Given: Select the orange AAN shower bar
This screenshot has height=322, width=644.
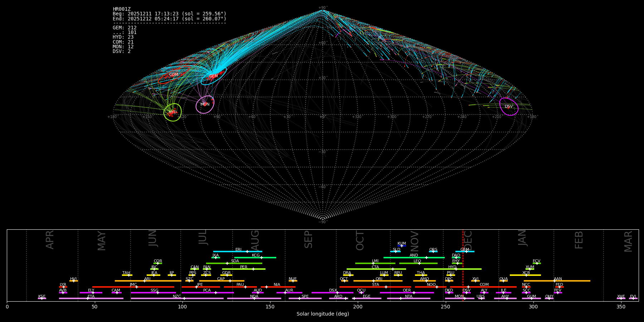Looking at the screenshot, I should 557,281.
